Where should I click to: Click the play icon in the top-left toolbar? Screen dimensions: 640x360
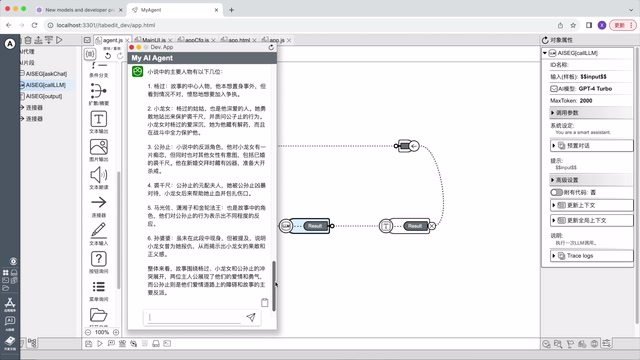pyautogui.click(x=59, y=40)
